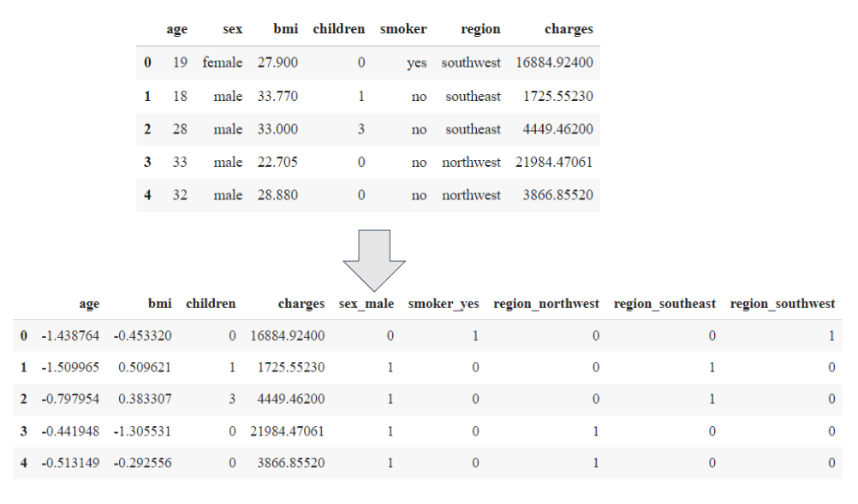Click the bmi value 22.705

277,162
